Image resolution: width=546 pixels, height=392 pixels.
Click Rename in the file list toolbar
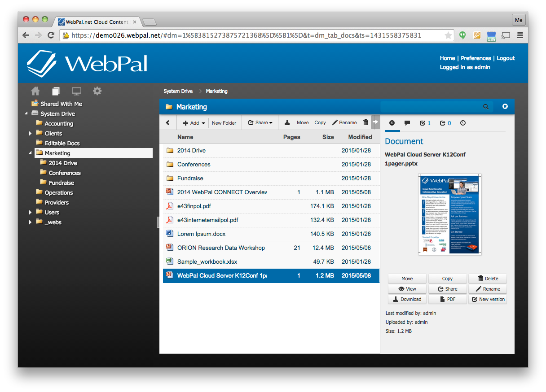(344, 122)
